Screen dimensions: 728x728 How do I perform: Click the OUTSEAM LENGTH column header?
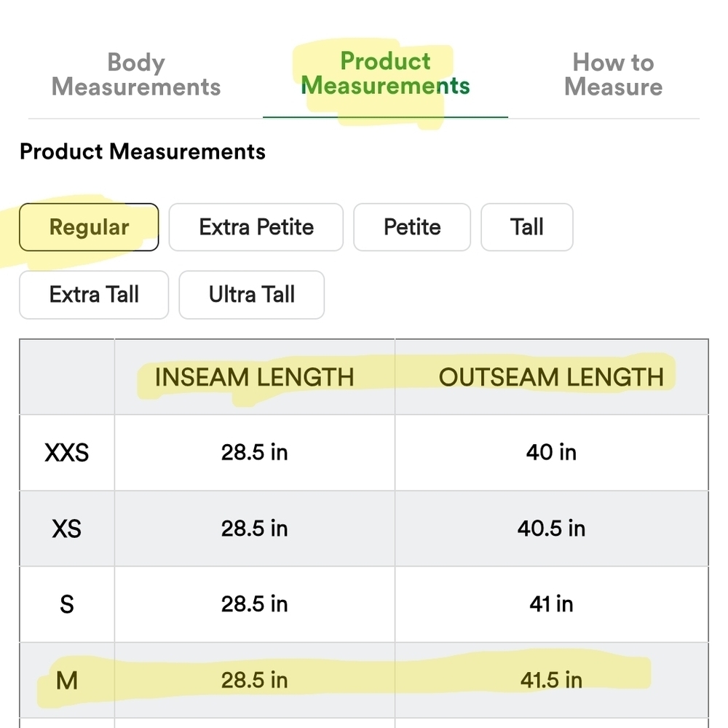(551, 377)
